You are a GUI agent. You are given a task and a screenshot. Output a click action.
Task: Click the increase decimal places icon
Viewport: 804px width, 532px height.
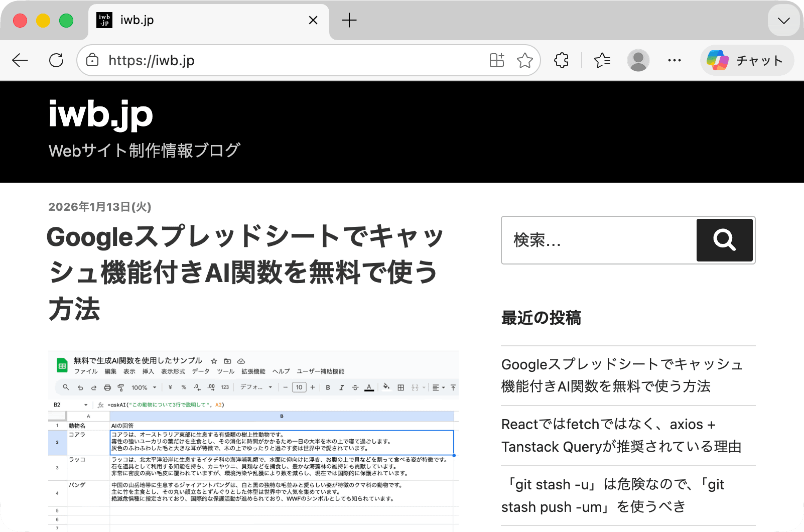211,387
